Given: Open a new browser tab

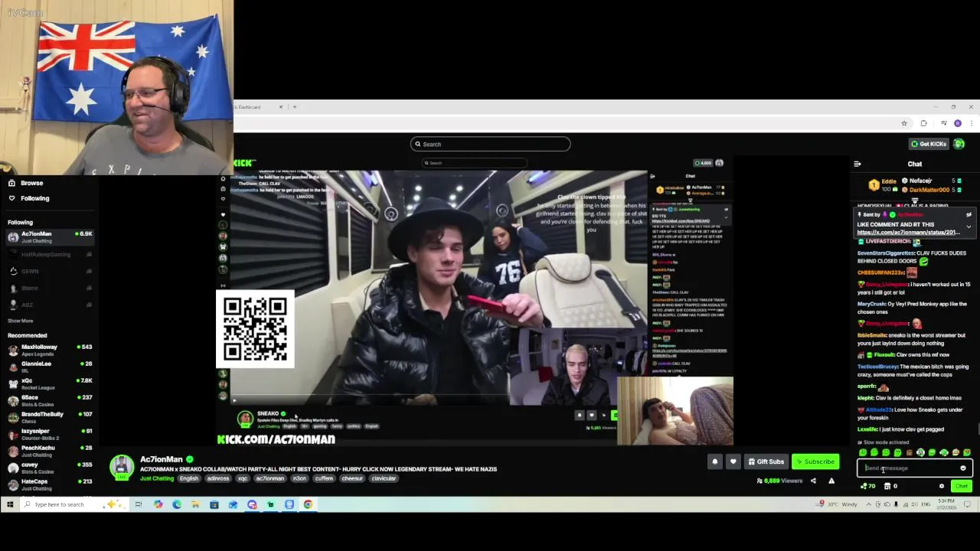Looking at the screenshot, I should 294,107.
